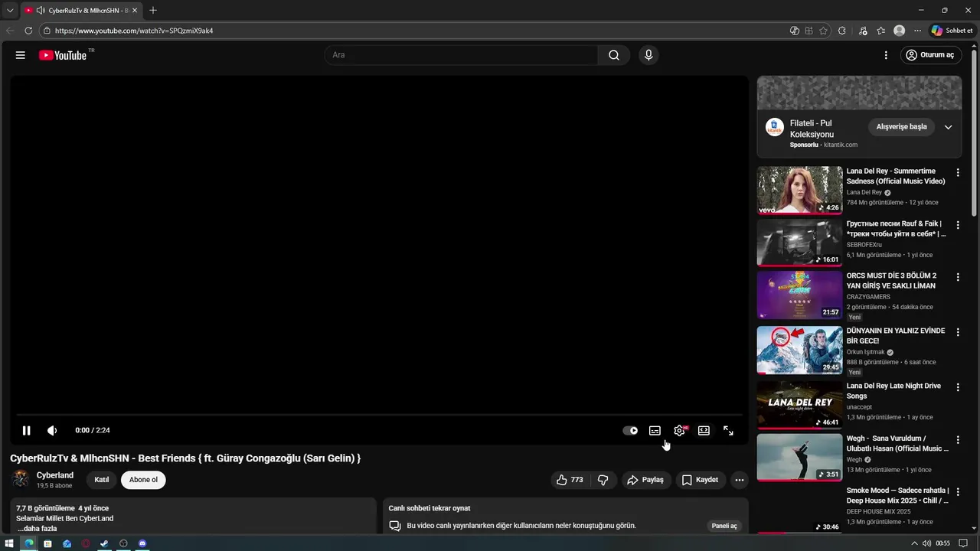
Task: Pause the video
Action: tap(26, 431)
